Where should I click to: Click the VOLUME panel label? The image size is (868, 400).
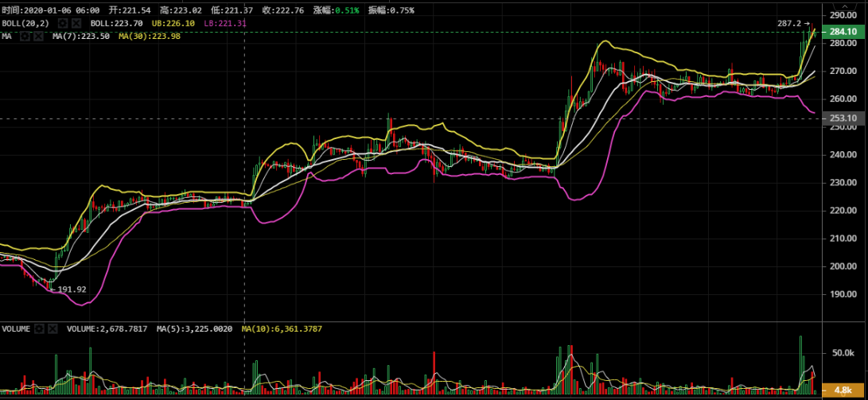(x=16, y=328)
